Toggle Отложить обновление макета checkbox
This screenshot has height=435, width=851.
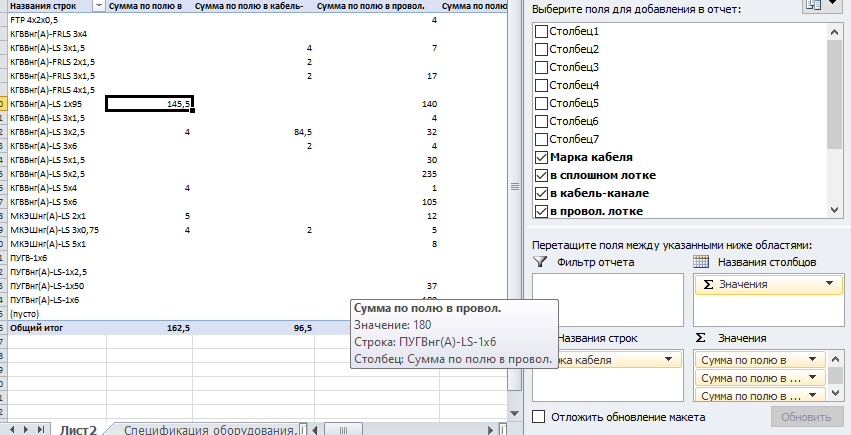pyautogui.click(x=541, y=417)
